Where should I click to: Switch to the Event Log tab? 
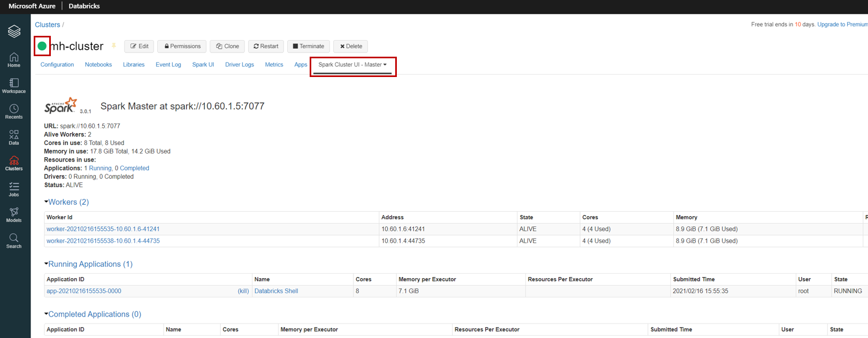[x=168, y=65]
